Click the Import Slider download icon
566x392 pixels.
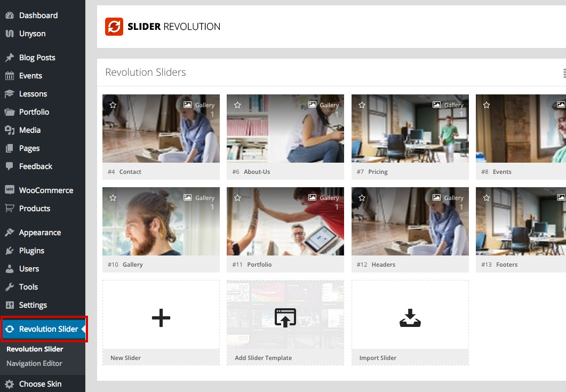(410, 318)
